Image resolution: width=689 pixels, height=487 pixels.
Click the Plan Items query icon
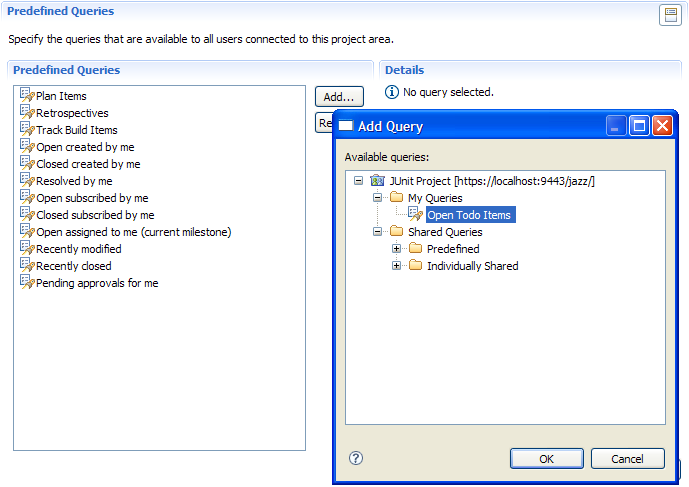coord(27,95)
